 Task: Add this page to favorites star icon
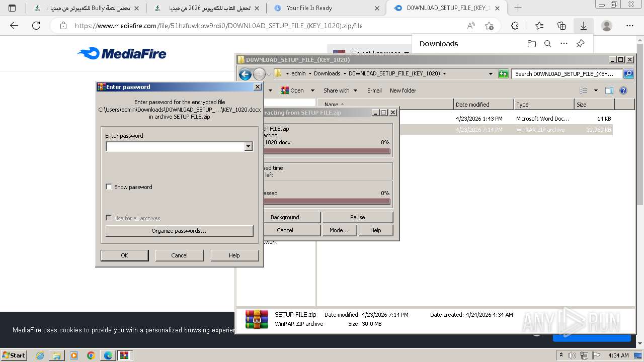pyautogui.click(x=489, y=26)
